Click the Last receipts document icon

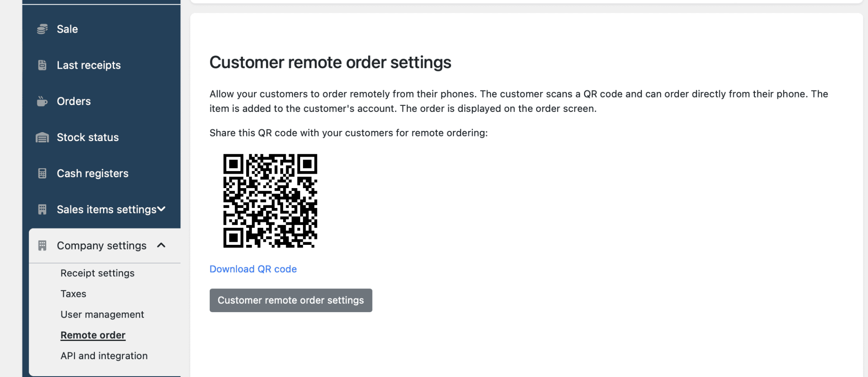point(42,65)
